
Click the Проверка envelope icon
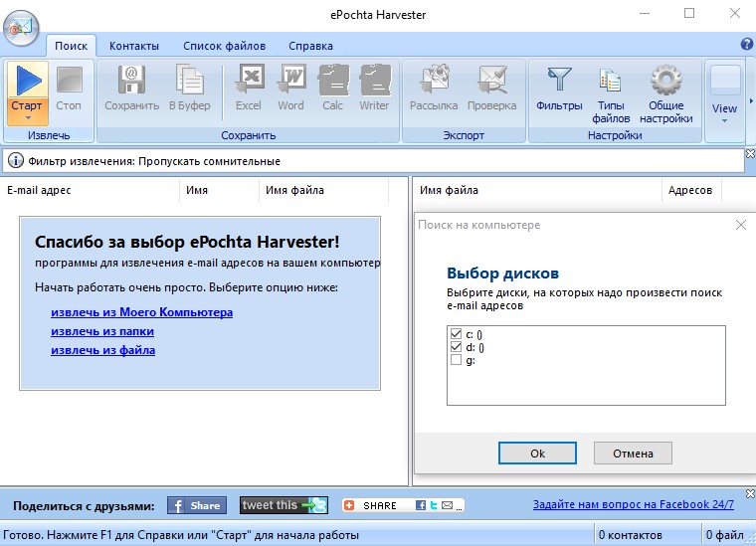pos(492,80)
